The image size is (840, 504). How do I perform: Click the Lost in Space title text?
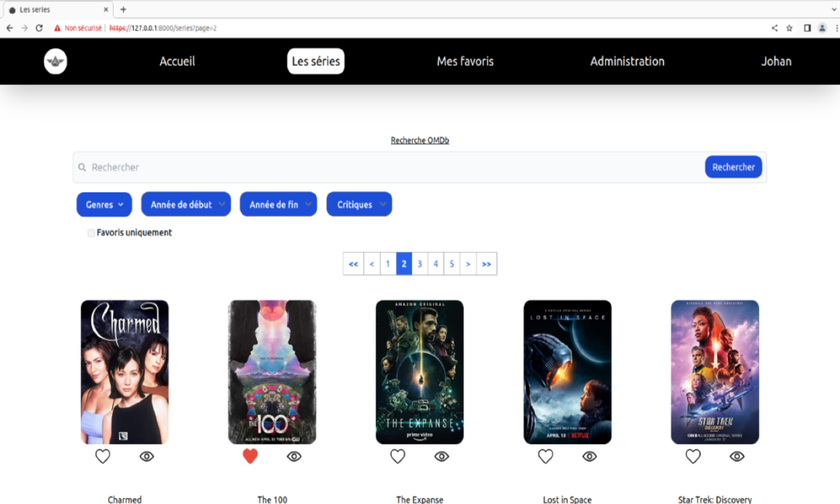pyautogui.click(x=568, y=499)
